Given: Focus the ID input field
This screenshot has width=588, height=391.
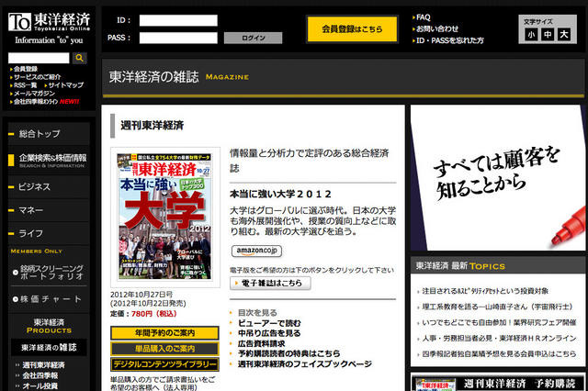Looking at the screenshot, I should (178, 20).
